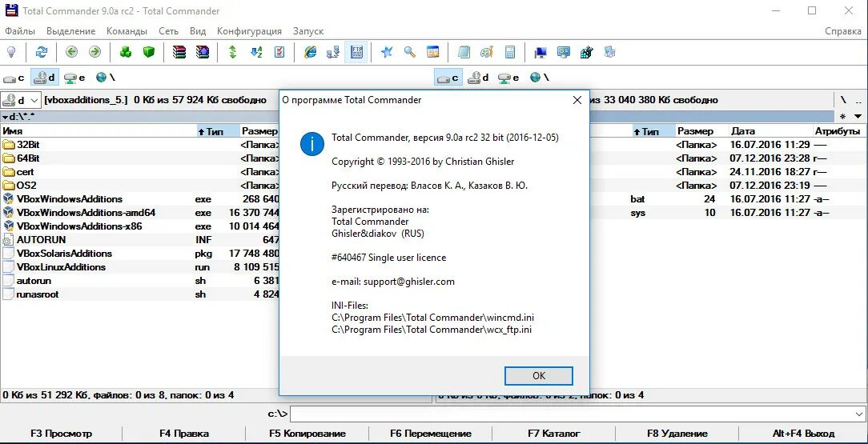Open the Выделение menu
Viewport: 868px width, 444px height.
pyautogui.click(x=70, y=31)
